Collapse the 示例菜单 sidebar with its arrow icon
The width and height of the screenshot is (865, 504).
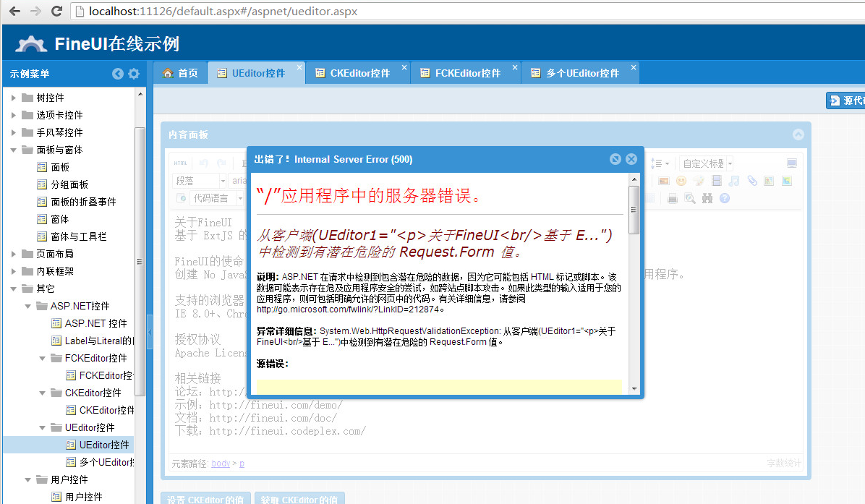point(117,74)
